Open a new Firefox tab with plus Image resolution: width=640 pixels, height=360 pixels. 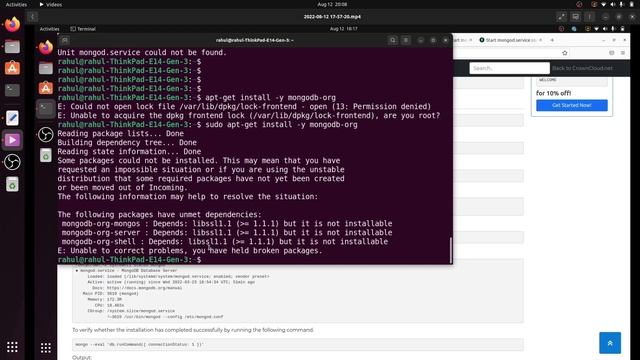point(552,40)
